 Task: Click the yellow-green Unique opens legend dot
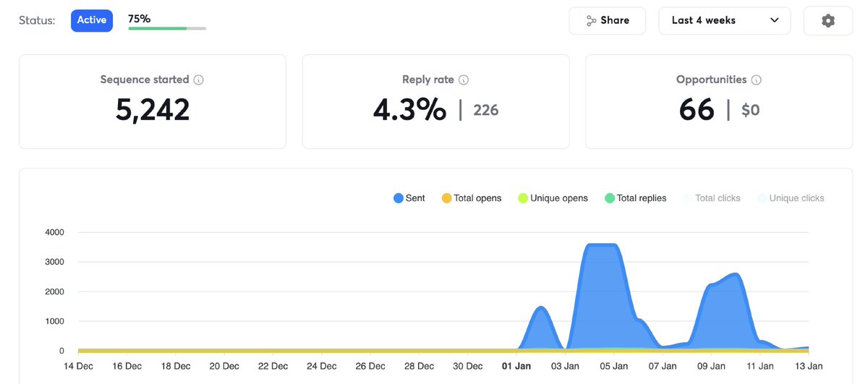click(523, 198)
